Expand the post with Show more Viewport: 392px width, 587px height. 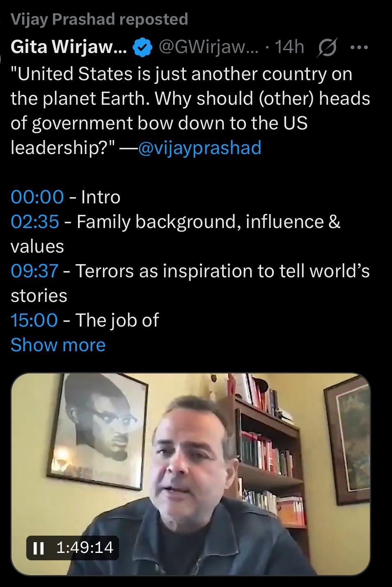[58, 345]
